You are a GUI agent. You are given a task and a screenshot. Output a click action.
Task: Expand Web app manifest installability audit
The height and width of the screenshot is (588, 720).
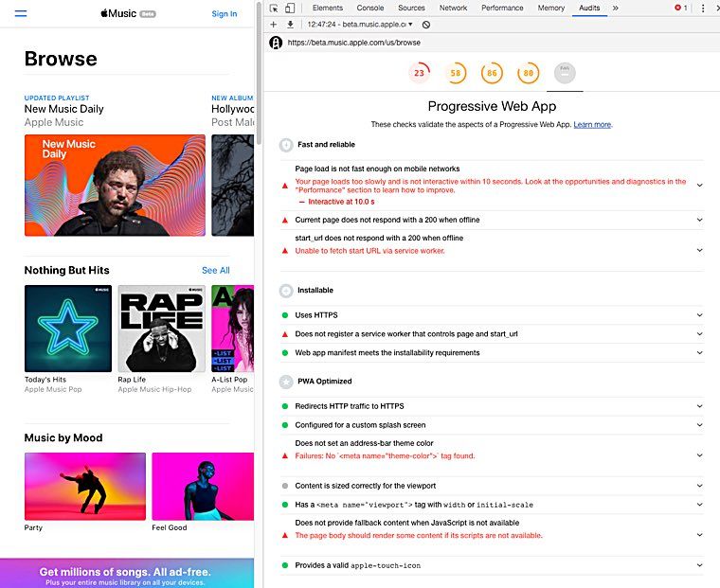(699, 353)
